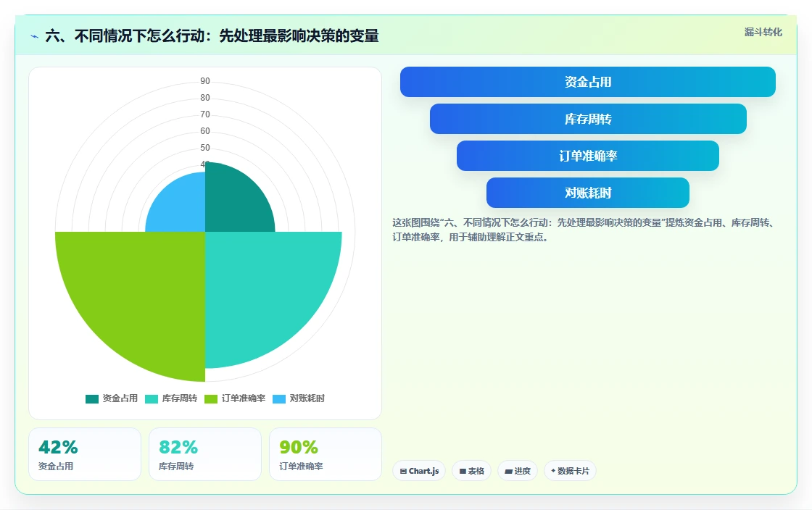This screenshot has width=812, height=510.
Task: Click the 库存周转 legend label
Action: (x=180, y=398)
